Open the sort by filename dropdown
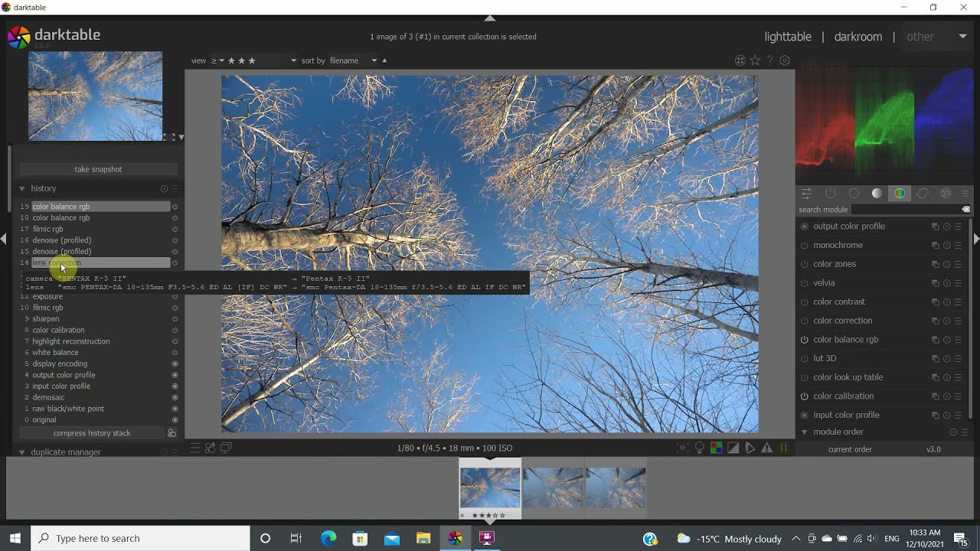The width and height of the screenshot is (980, 551). (x=354, y=60)
